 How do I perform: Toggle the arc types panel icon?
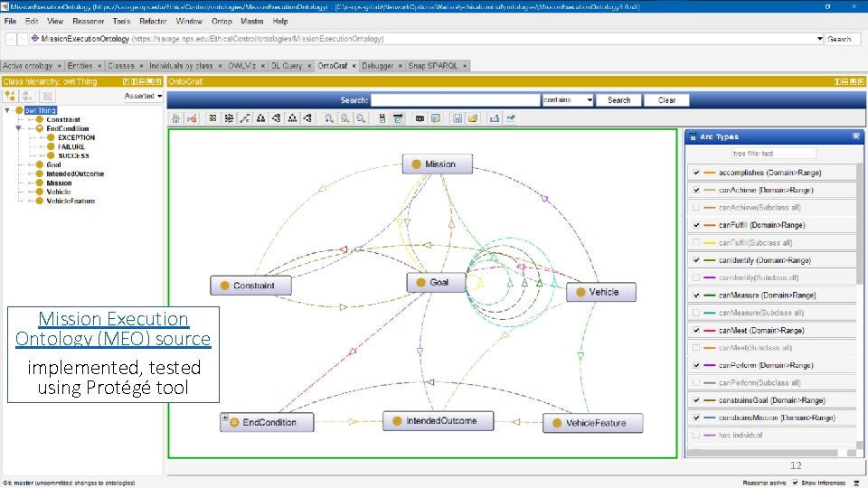pos(398,118)
